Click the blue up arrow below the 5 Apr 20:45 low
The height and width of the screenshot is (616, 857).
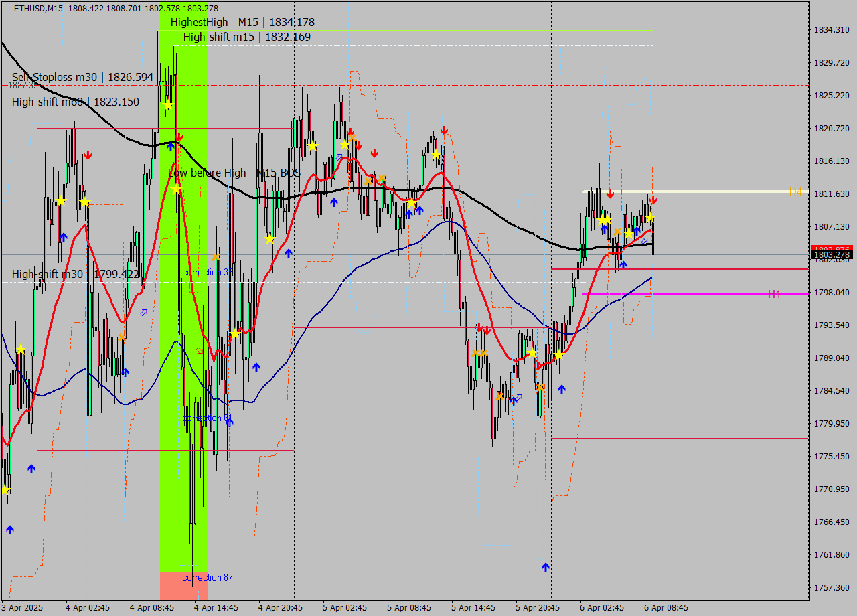(x=546, y=567)
